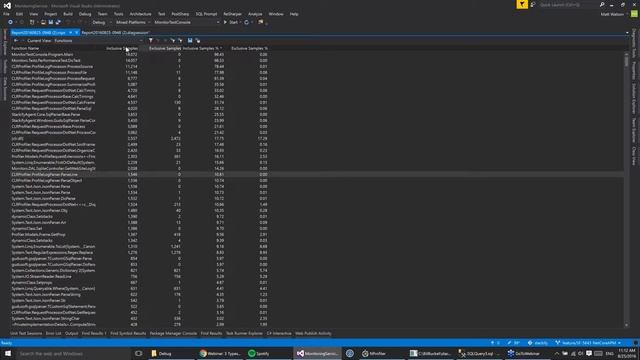The width and height of the screenshot is (640, 360).
Task: Select the System.IO.StreamReader.ReadLine row
Action: click(x=317, y=276)
